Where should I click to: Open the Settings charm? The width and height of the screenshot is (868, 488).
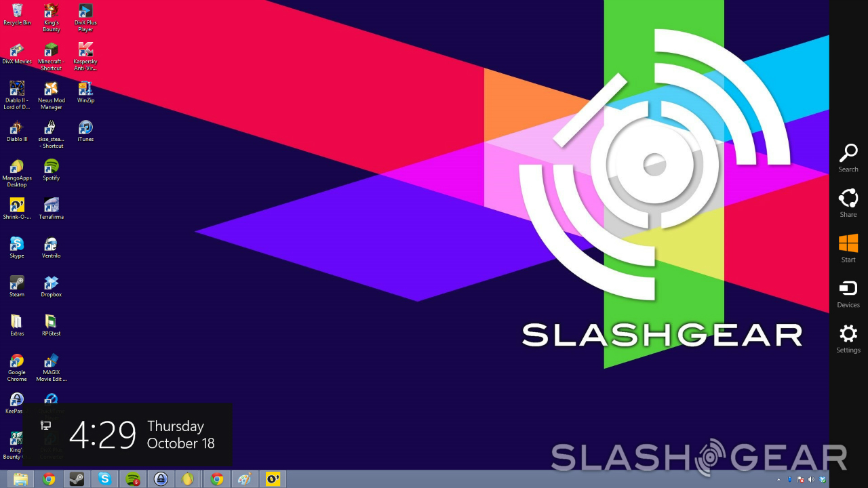click(848, 339)
